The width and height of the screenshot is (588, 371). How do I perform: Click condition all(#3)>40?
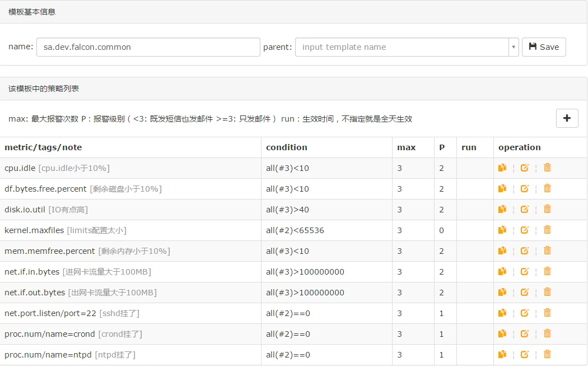click(x=287, y=210)
